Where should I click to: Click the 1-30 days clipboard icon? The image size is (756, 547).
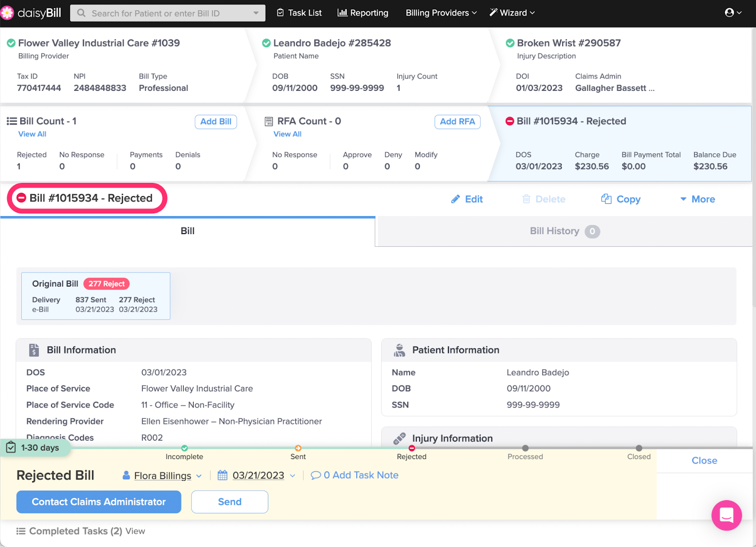pos(11,447)
